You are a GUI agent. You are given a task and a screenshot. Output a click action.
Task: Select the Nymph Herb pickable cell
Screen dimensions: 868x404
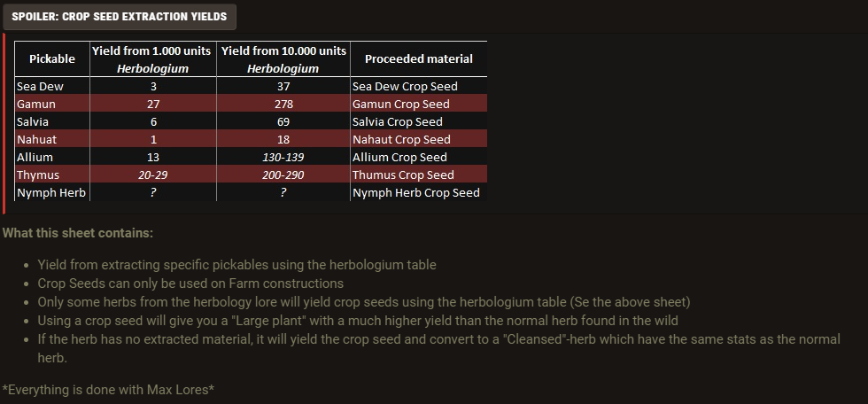click(52, 192)
